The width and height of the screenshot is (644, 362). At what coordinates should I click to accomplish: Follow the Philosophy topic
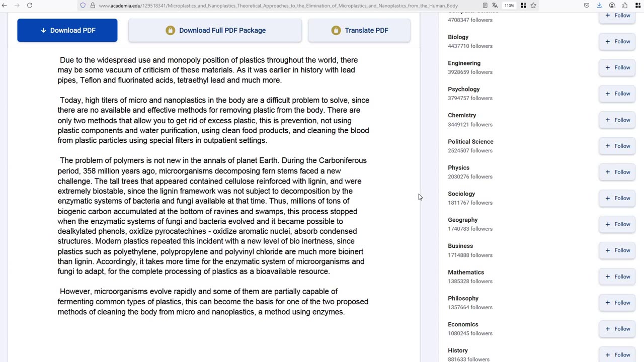point(617,303)
